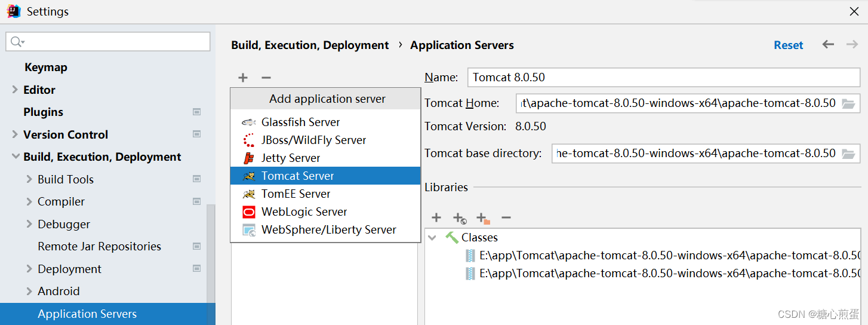This screenshot has height=325, width=868.
Task: Click the WebSphere/Liberty Server icon
Action: (249, 229)
